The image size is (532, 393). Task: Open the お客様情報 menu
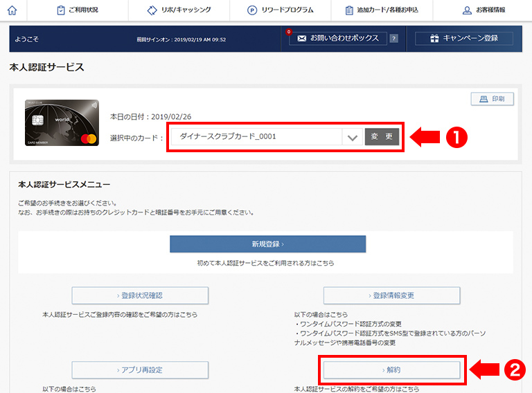tap(483, 10)
